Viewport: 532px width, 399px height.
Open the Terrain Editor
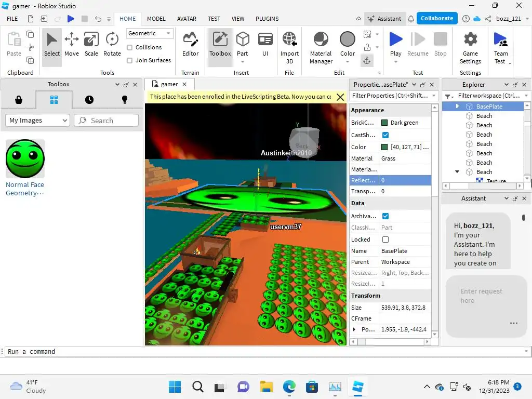point(190,45)
